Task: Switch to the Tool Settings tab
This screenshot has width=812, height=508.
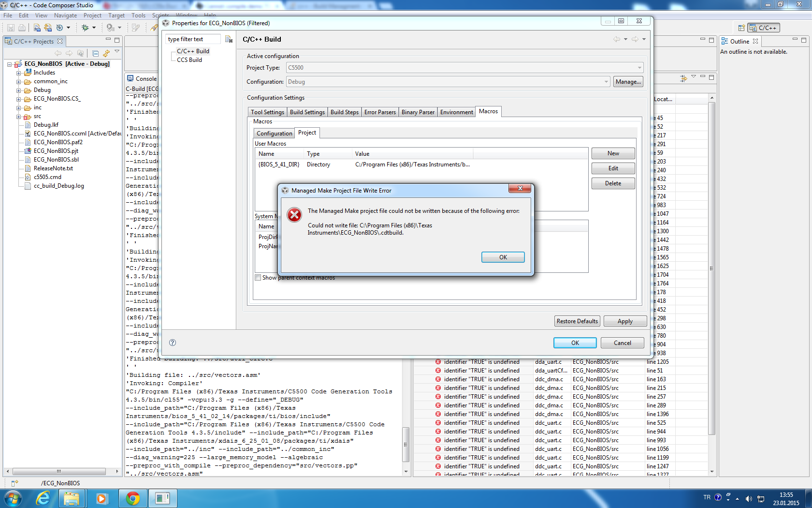Action: point(267,112)
